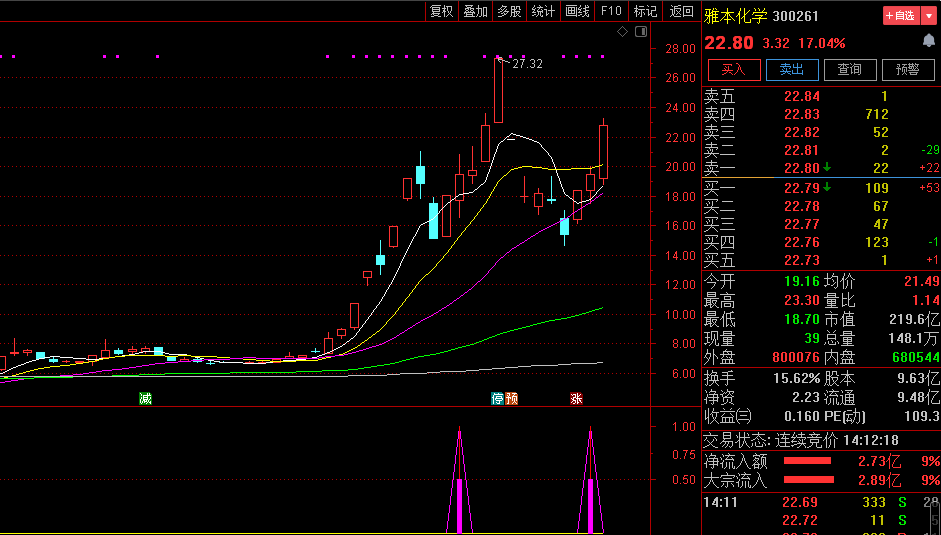The height and width of the screenshot is (535, 941).
Task: Click the 预警 alert button
Action: [x=908, y=70]
